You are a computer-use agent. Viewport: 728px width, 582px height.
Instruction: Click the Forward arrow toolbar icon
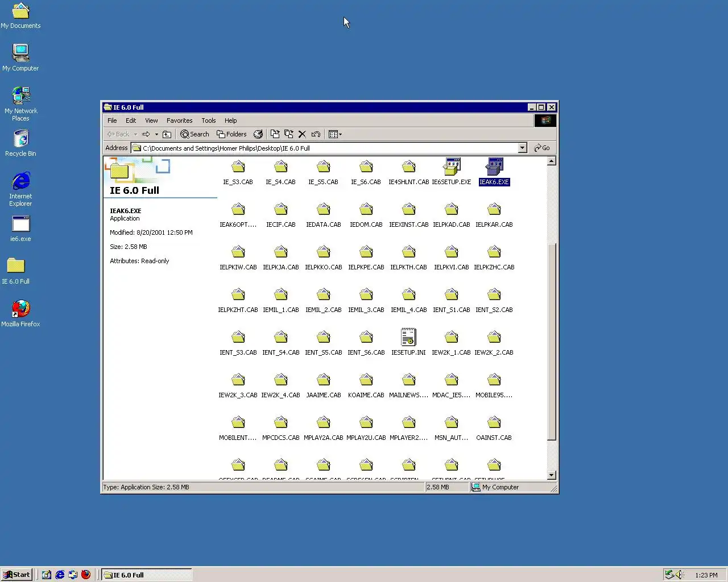146,134
